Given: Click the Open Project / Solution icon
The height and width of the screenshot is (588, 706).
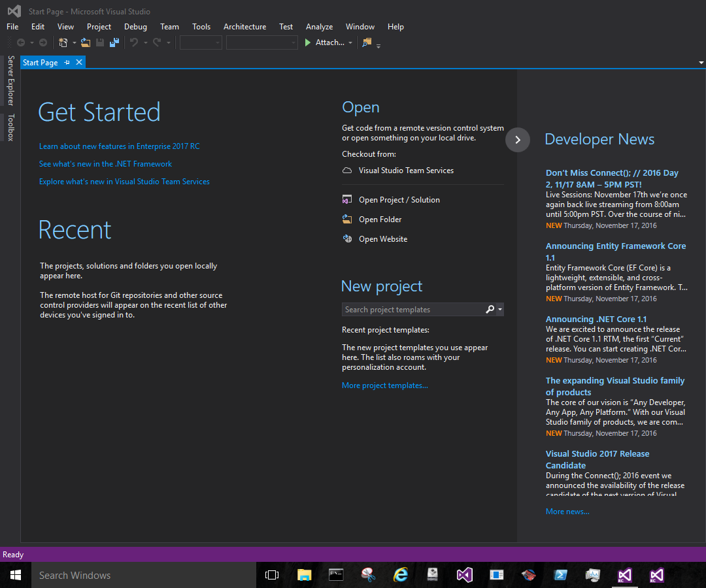Looking at the screenshot, I should pyautogui.click(x=346, y=199).
